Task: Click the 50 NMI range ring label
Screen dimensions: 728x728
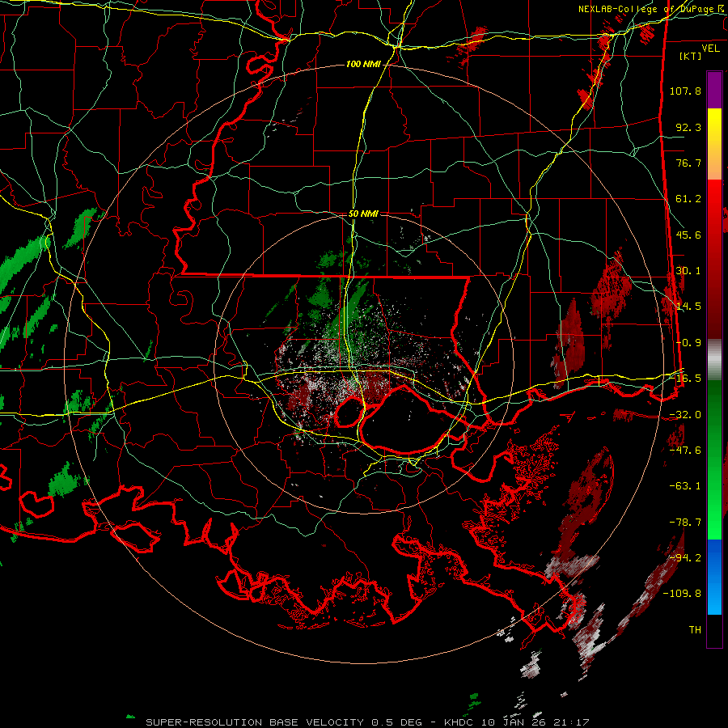Action: tap(363, 214)
